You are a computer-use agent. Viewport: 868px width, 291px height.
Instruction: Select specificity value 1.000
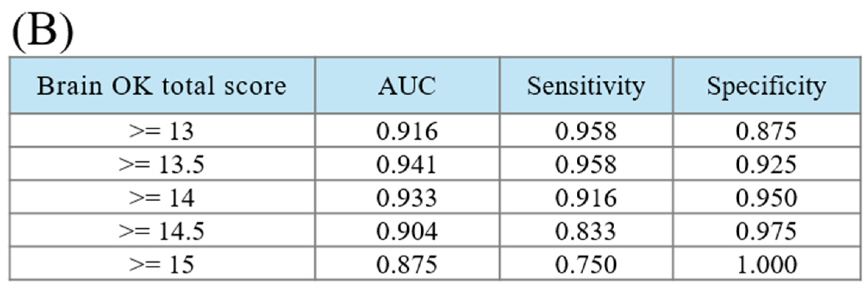click(766, 264)
